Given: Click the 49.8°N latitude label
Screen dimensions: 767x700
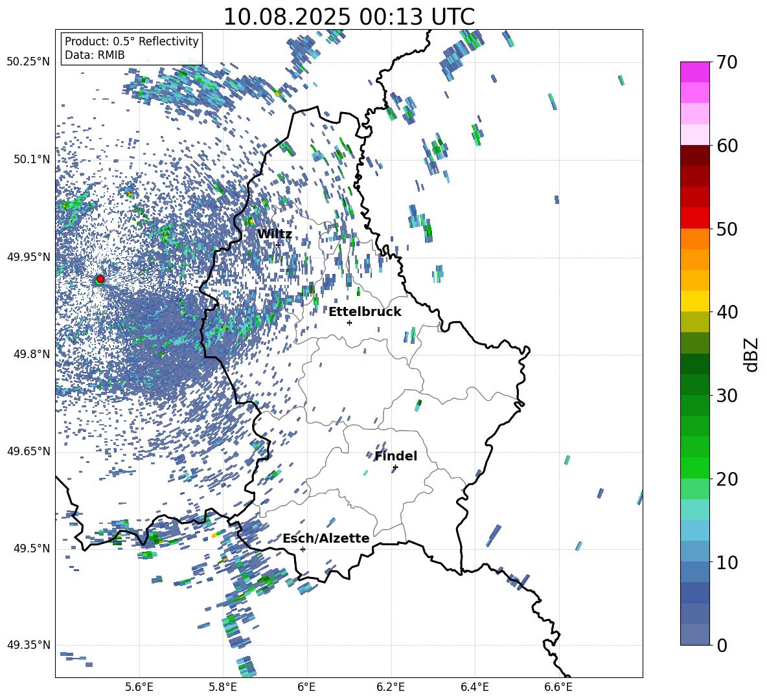Looking at the screenshot, I should pos(32,354).
